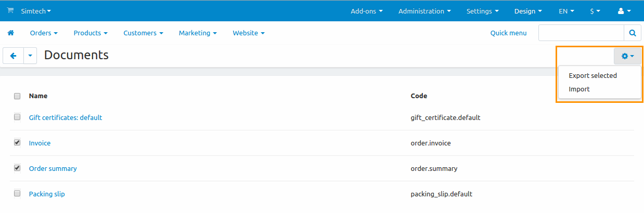Click the search magnifier button
The width and height of the screenshot is (644, 213).
point(632,33)
